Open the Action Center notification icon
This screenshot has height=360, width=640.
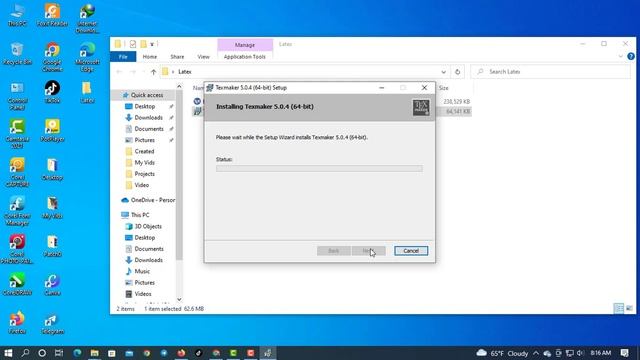624,353
